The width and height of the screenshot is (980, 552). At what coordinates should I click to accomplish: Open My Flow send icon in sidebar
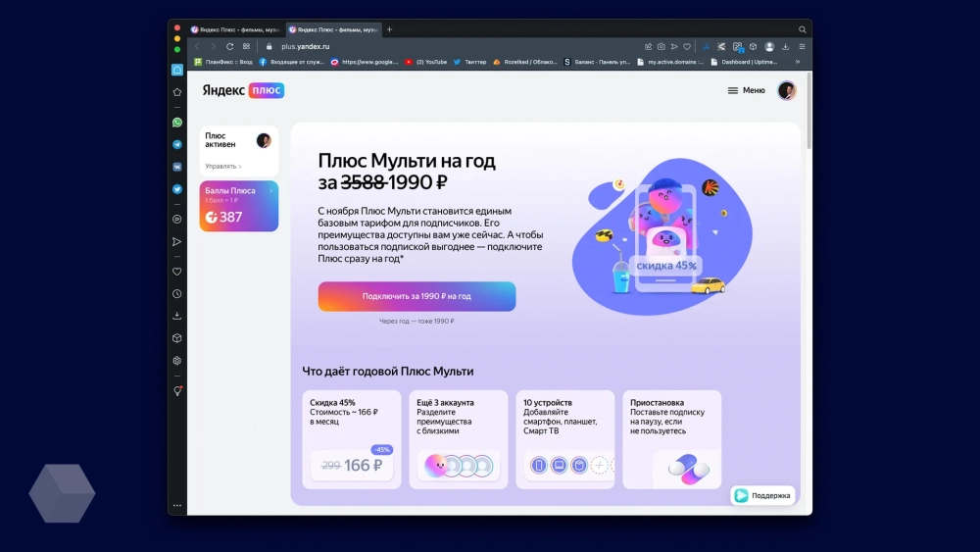point(177,242)
